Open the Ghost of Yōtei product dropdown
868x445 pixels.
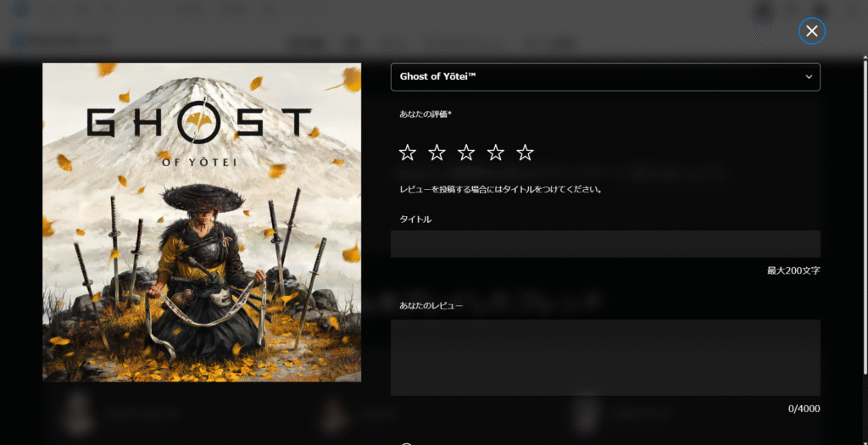[x=605, y=77]
